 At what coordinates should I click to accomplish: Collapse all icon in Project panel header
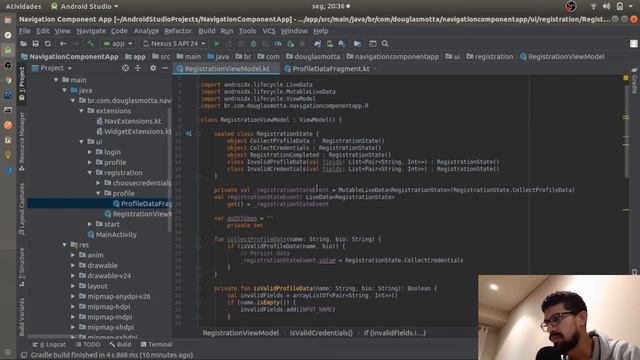click(138, 68)
